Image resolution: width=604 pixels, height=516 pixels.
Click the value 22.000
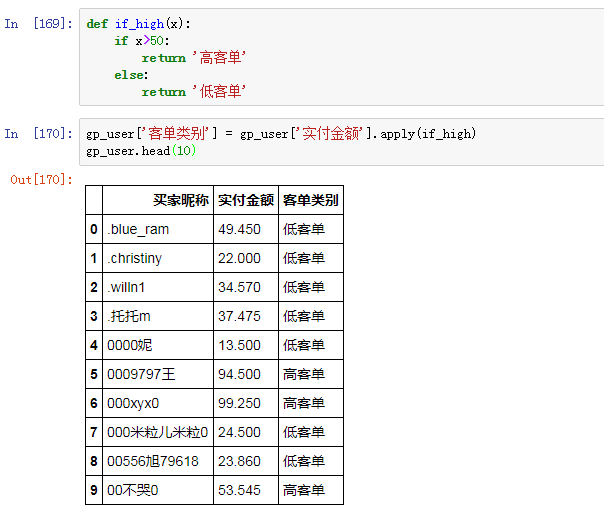(x=239, y=258)
